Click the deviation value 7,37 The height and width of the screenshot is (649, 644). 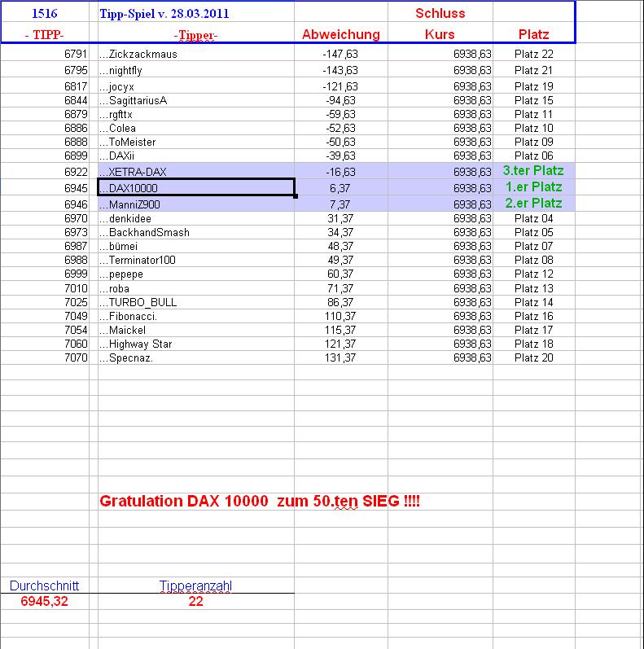(x=340, y=204)
